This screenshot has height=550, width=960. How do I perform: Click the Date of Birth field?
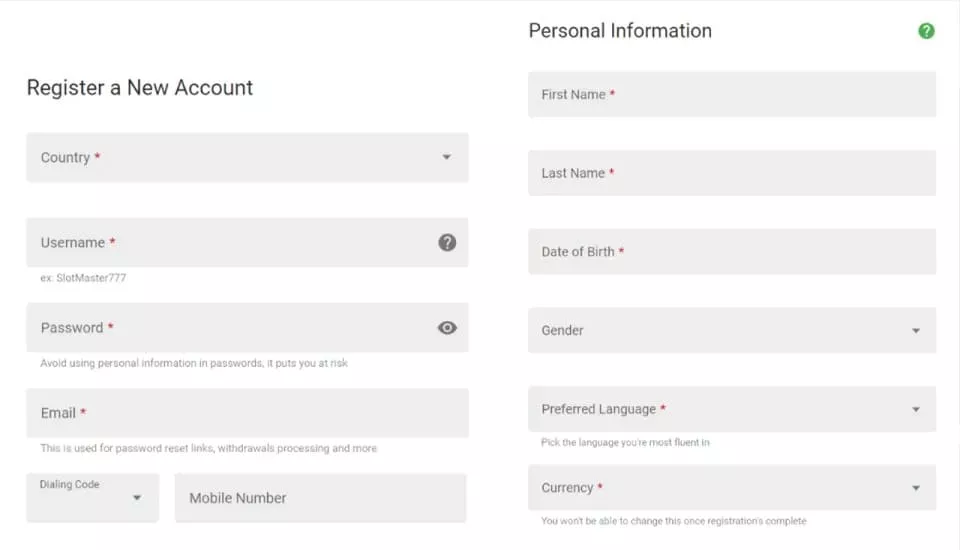[x=731, y=252]
